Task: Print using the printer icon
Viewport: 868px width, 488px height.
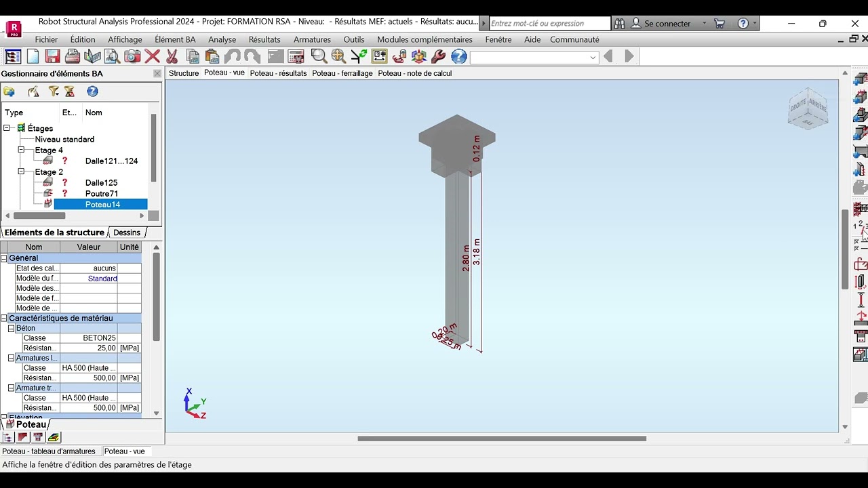Action: [73, 56]
